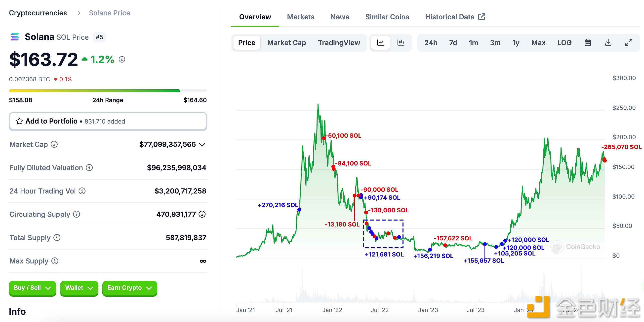Click Max Supply info icon

(55, 261)
